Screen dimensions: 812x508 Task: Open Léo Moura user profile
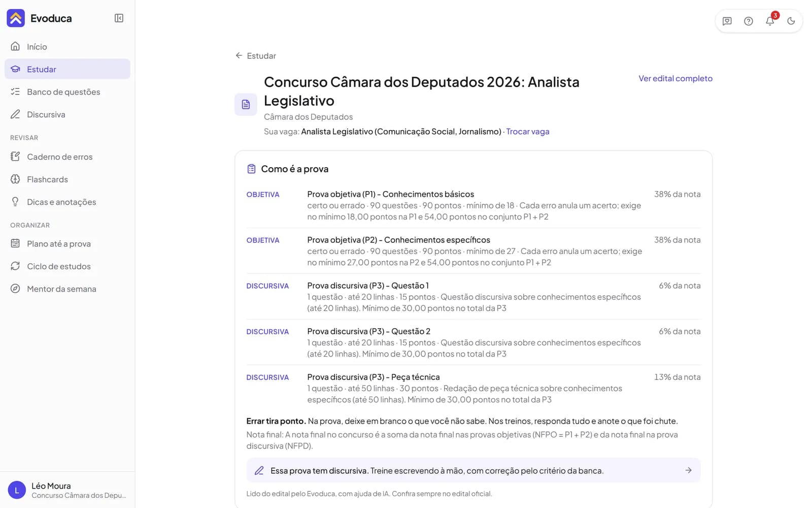pyautogui.click(x=67, y=490)
